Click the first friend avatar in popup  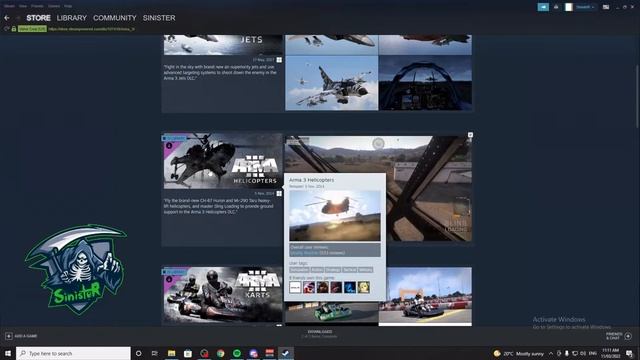(295, 287)
